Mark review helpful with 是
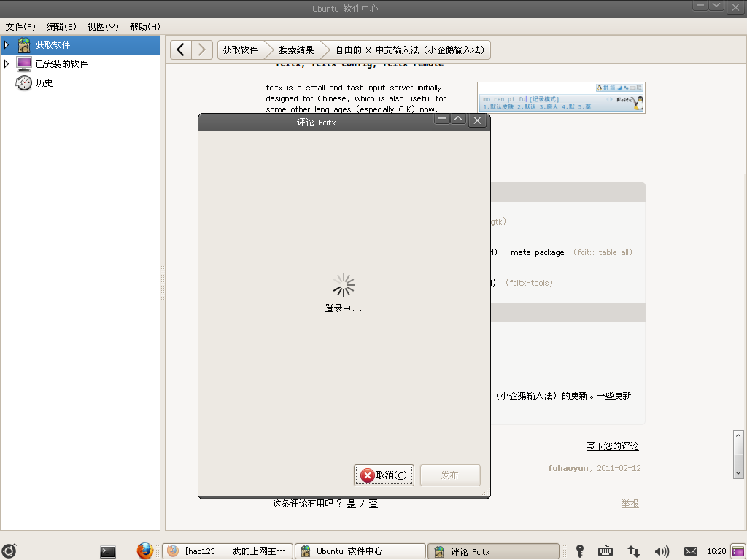The width and height of the screenshot is (747, 560). 352,504
